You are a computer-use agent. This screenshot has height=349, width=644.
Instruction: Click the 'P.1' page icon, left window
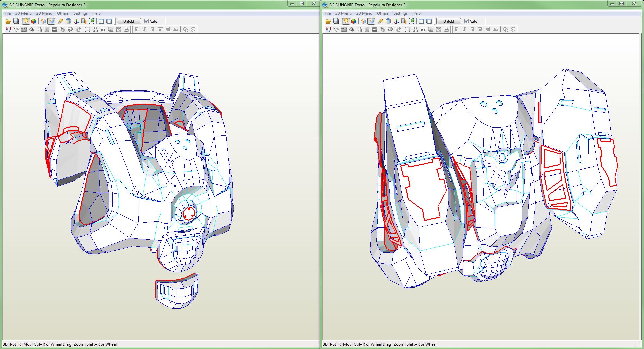click(103, 30)
